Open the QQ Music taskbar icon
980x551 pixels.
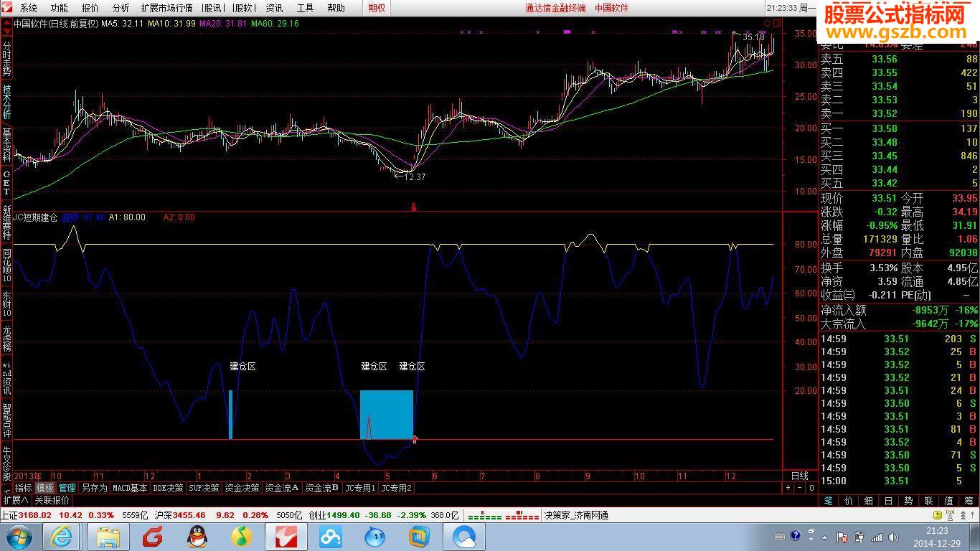click(x=242, y=536)
